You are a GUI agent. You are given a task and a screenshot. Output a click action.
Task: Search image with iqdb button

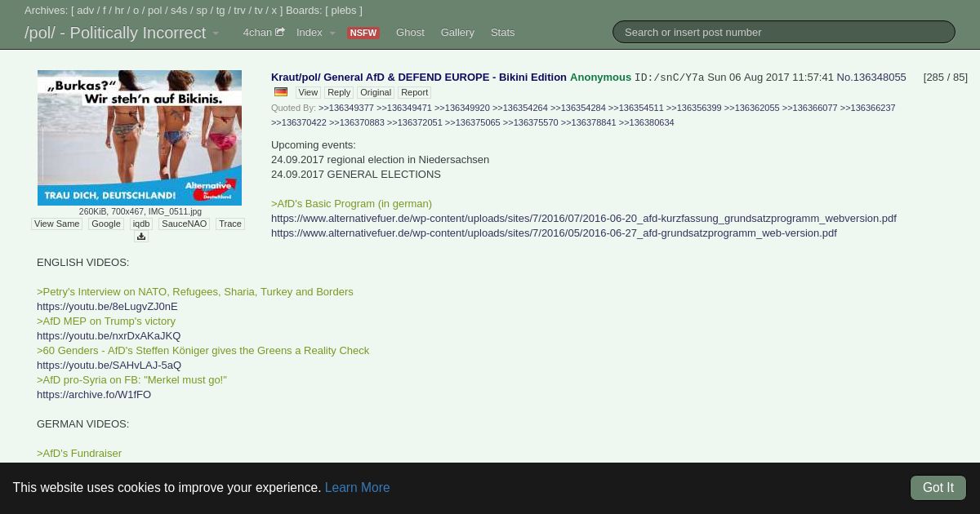pyautogui.click(x=141, y=224)
